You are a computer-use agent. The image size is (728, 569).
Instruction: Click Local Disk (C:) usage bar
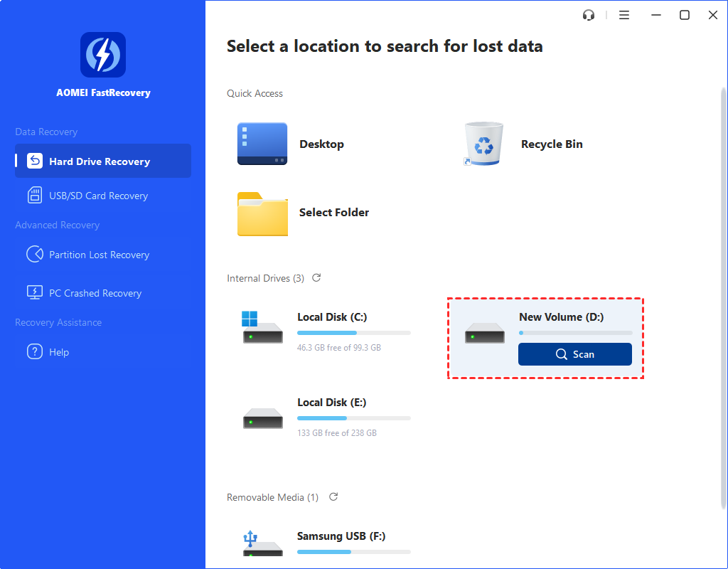point(354,333)
